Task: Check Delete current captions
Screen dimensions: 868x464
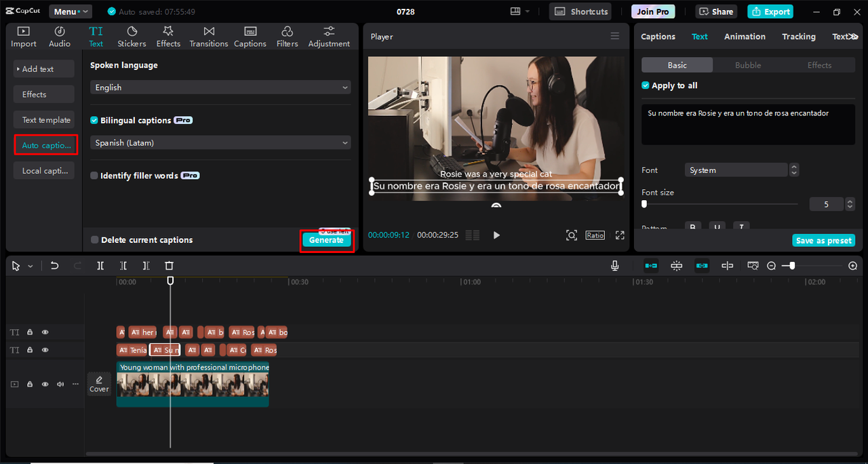Action: (94, 240)
